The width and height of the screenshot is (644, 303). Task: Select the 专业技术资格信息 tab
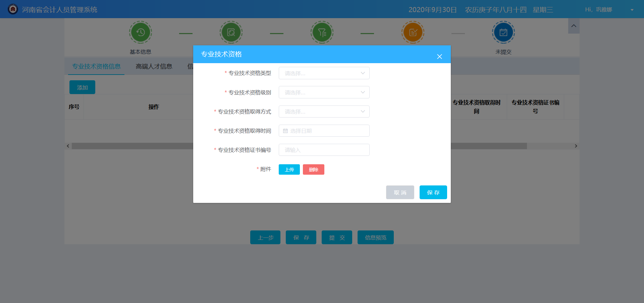(x=96, y=66)
